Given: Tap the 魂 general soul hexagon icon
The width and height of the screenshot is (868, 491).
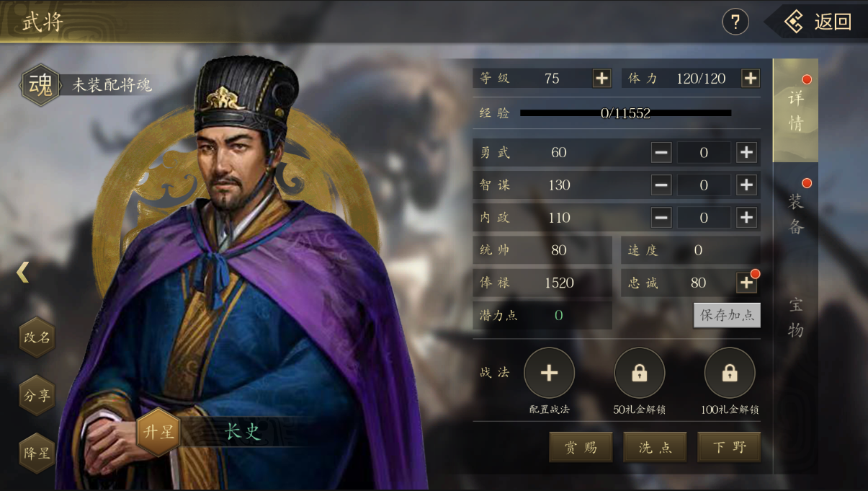Looking at the screenshot, I should [40, 85].
